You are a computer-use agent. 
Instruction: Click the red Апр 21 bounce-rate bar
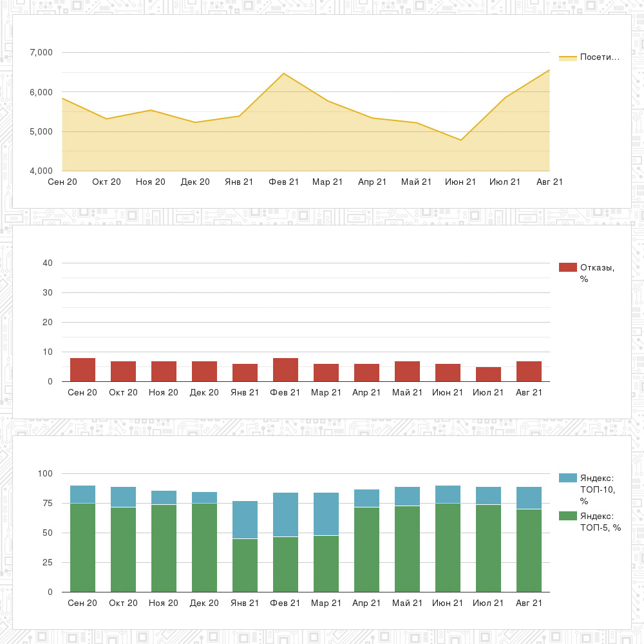click(367, 372)
